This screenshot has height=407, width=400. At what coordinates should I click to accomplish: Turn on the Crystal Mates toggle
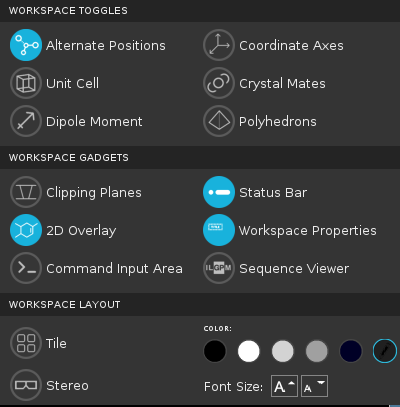pyautogui.click(x=219, y=83)
